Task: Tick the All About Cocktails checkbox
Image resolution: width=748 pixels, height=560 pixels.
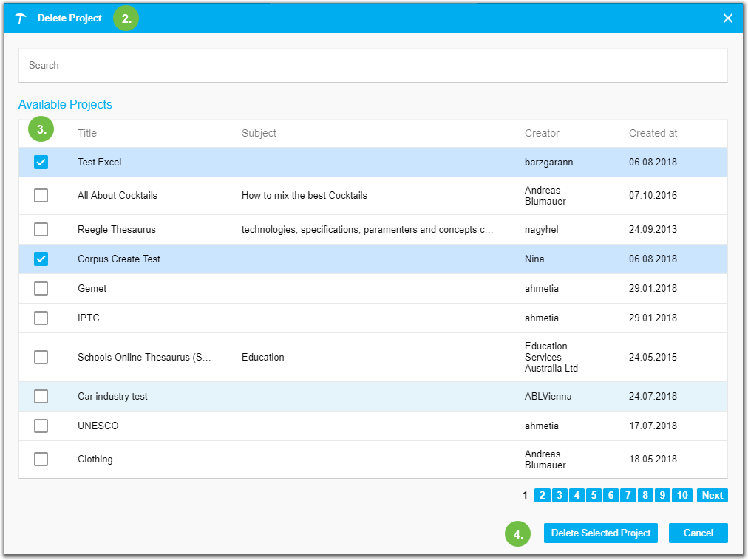Action: 41,195
